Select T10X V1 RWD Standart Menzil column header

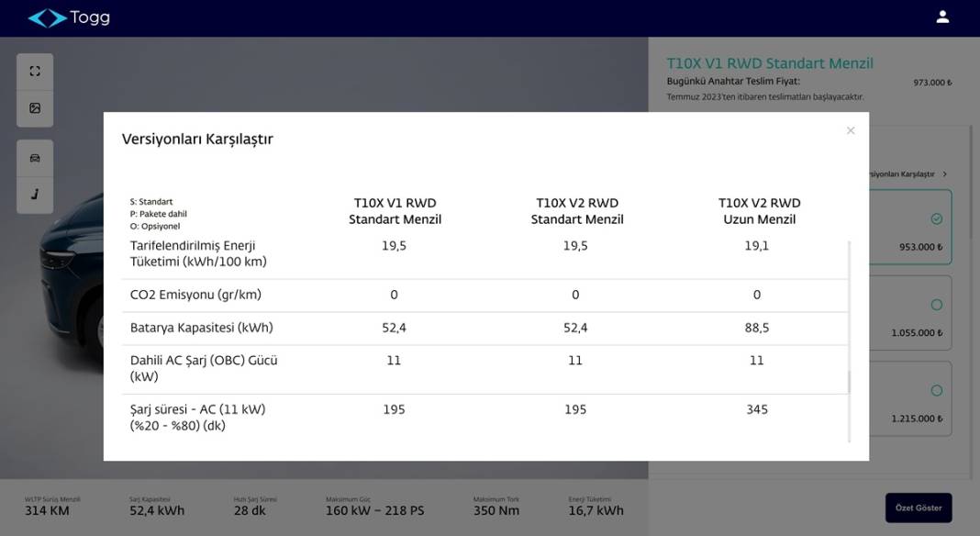(x=395, y=211)
